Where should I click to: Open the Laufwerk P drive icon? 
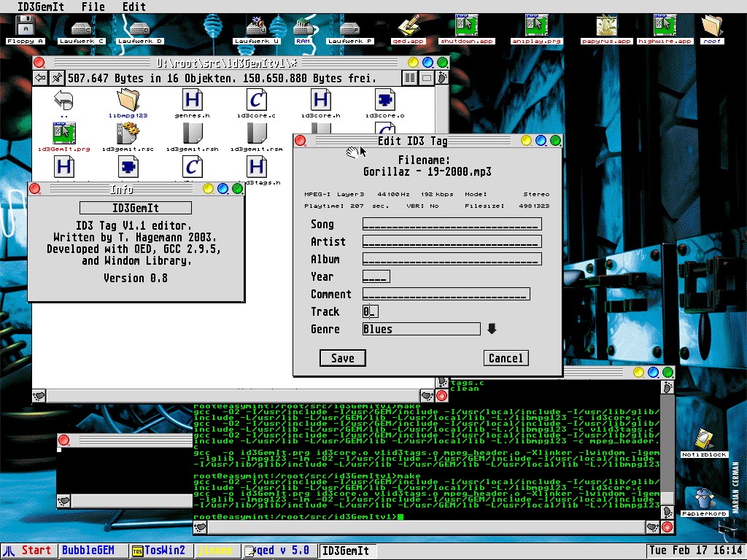coord(349,32)
